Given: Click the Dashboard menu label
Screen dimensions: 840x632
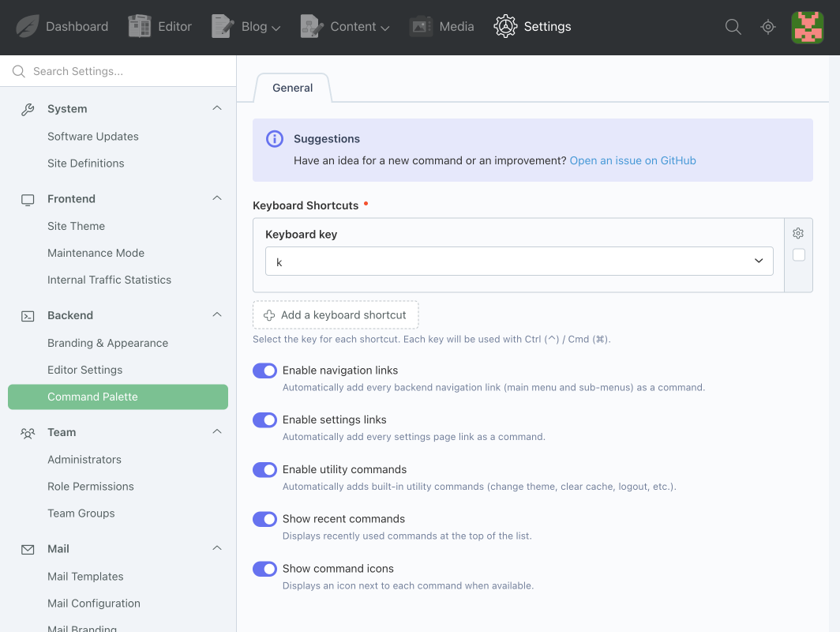Looking at the screenshot, I should 77,26.
